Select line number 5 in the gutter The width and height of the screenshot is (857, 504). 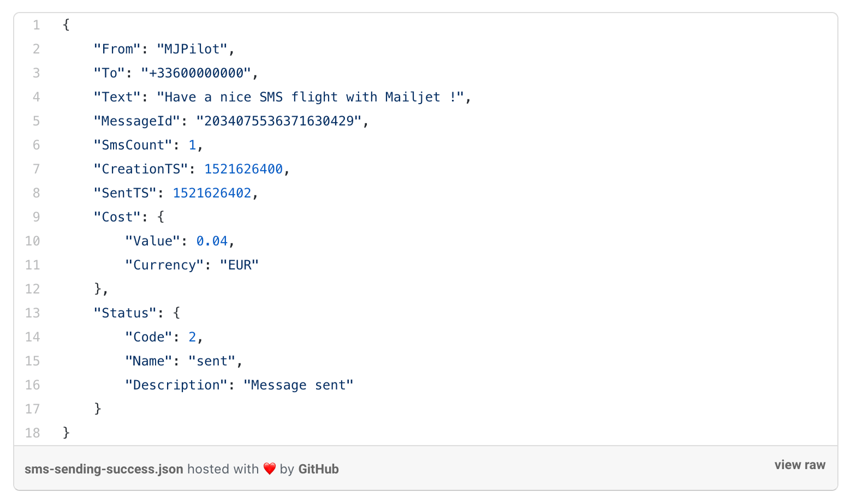click(x=36, y=121)
